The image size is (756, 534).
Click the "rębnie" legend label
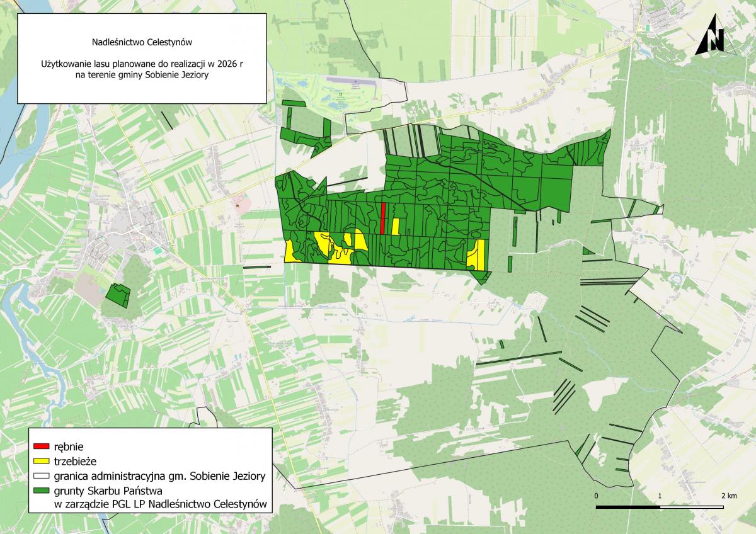coord(70,446)
